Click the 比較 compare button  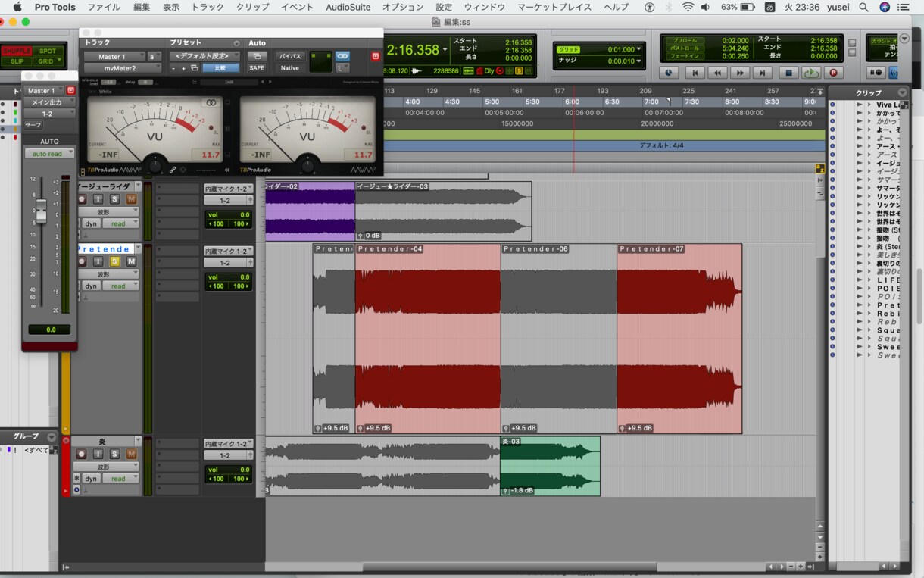[220, 68]
